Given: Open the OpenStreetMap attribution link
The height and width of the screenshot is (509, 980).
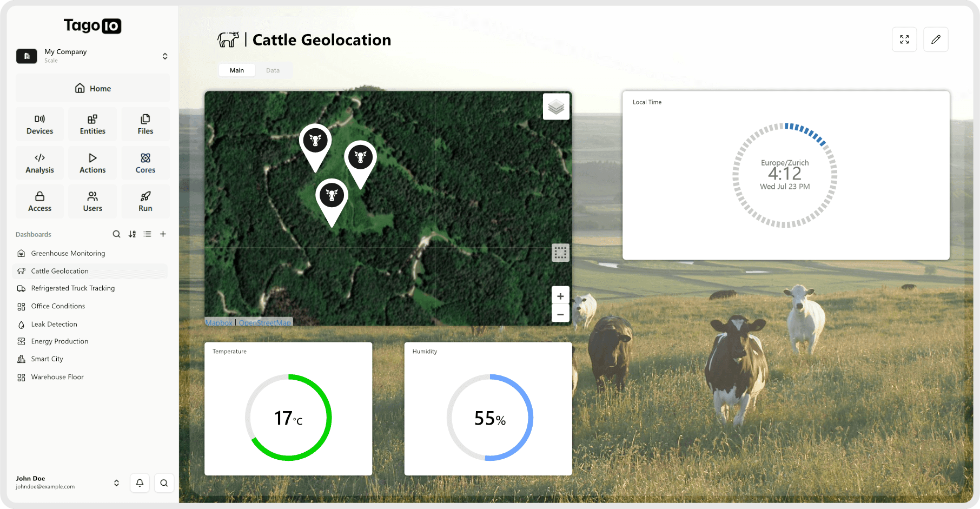Looking at the screenshot, I should [264, 322].
